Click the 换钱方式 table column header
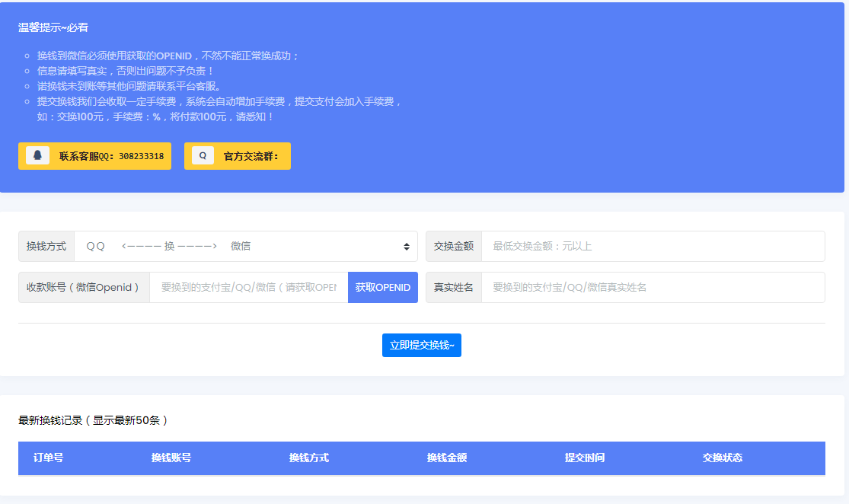Viewport: 849px width, 504px height. point(308,458)
